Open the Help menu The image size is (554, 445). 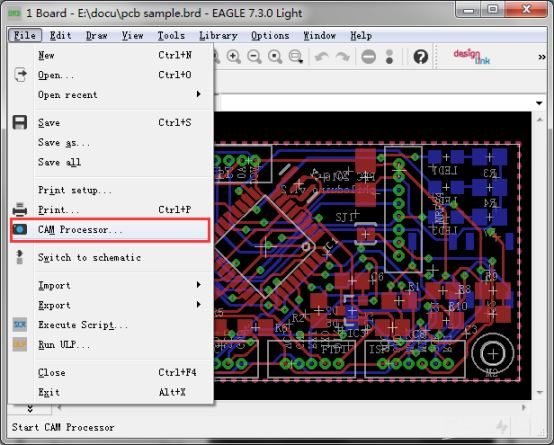pos(361,36)
